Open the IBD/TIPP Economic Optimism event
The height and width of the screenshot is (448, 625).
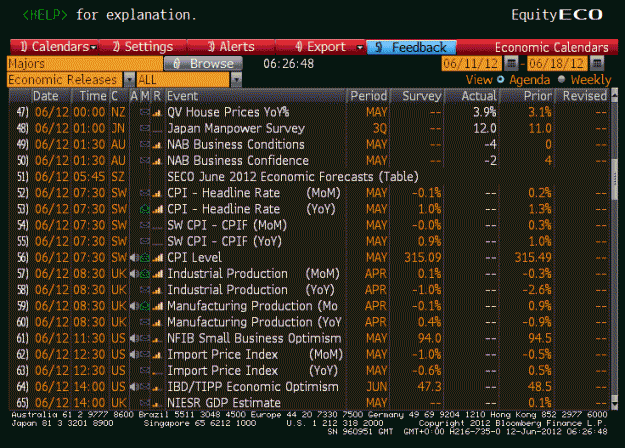coord(253,387)
